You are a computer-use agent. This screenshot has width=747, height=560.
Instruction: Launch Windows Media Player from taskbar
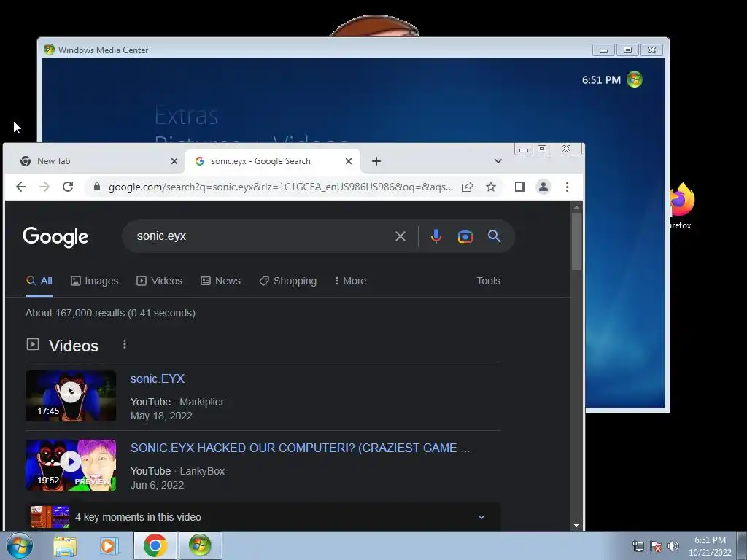[109, 546]
